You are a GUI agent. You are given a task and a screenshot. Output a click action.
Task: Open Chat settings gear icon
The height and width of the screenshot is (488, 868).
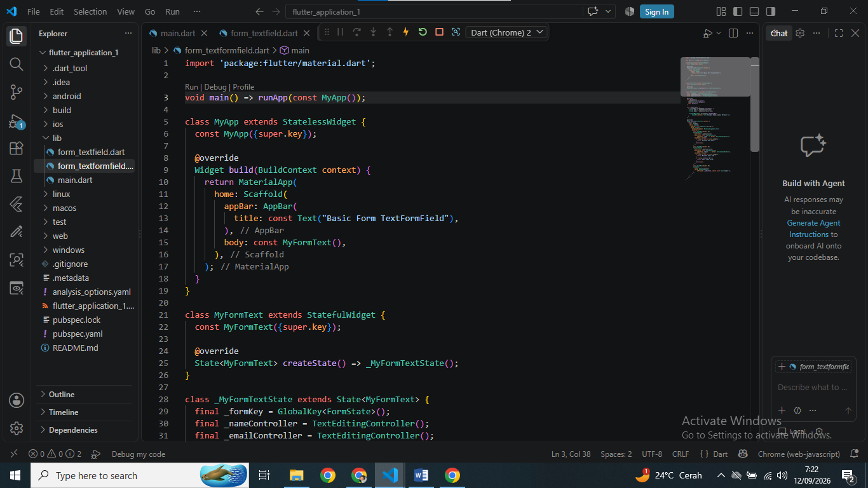tap(800, 33)
